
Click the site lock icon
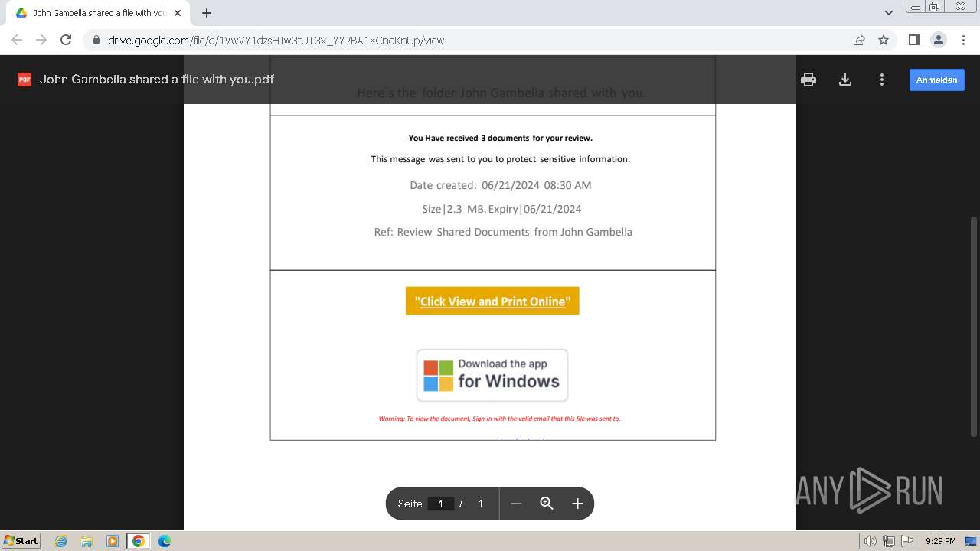pyautogui.click(x=96, y=41)
